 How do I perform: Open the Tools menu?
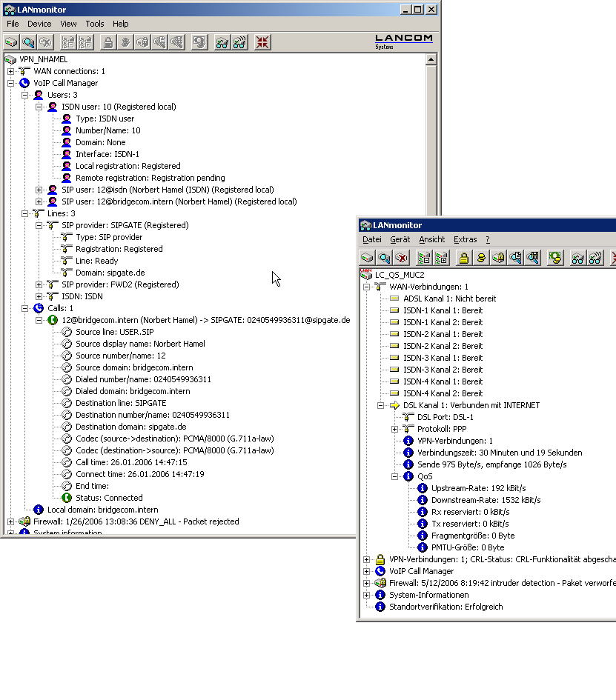pyautogui.click(x=95, y=24)
